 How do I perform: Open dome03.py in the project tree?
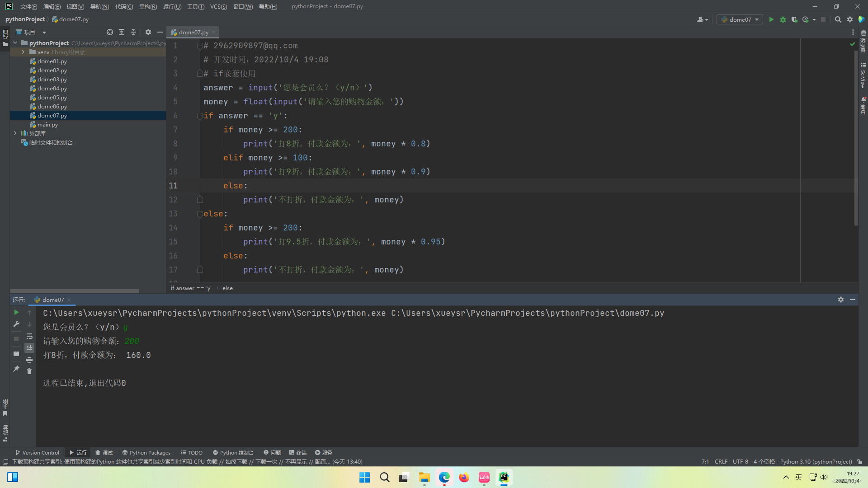click(x=52, y=79)
